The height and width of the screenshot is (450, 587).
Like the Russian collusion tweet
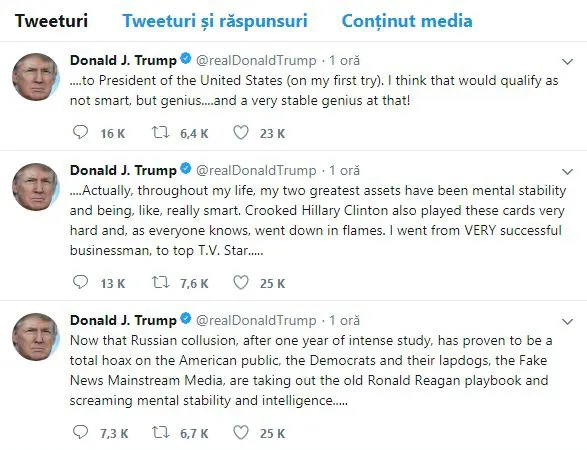[241, 432]
